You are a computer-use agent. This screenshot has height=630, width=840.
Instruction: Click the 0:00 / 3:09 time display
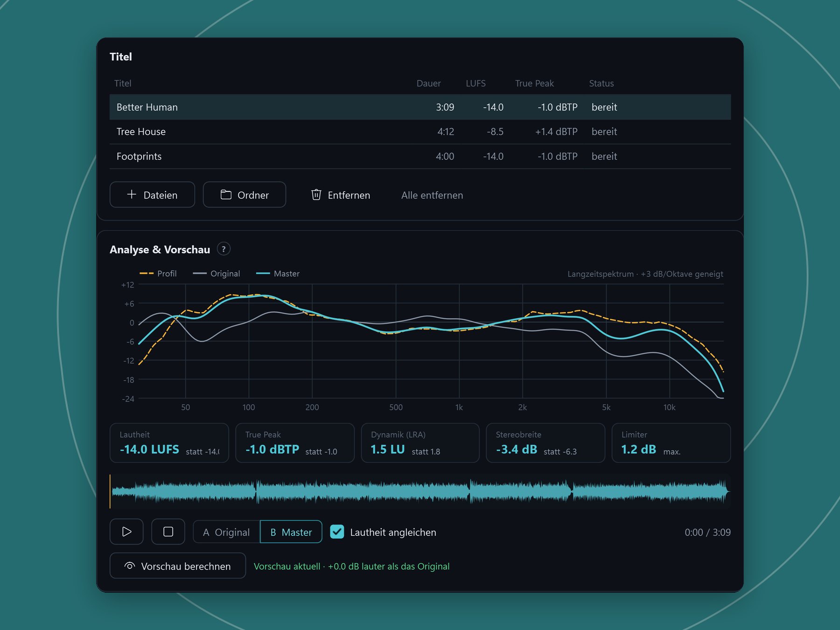coord(707,532)
